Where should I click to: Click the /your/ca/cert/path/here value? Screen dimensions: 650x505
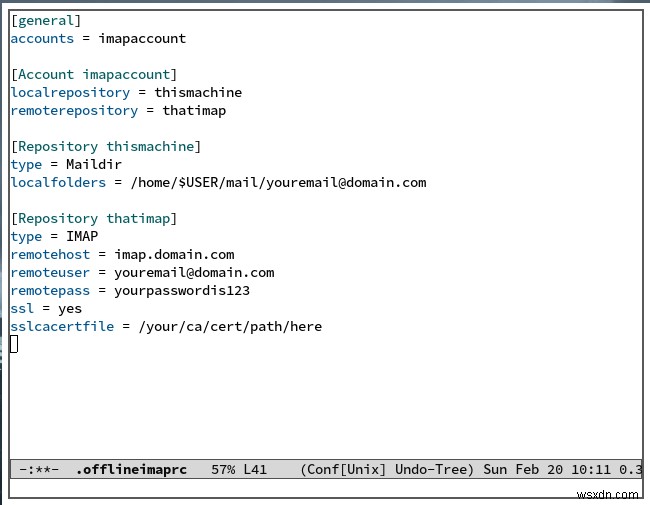click(230, 327)
